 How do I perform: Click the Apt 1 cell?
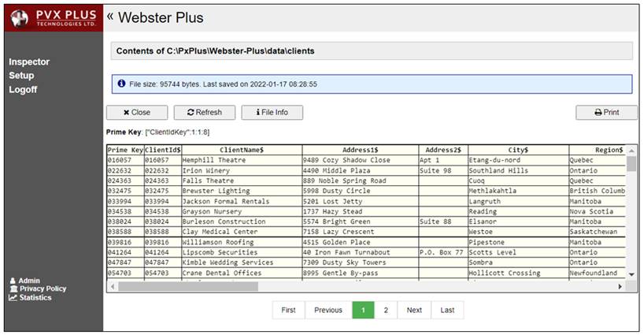coord(443,160)
